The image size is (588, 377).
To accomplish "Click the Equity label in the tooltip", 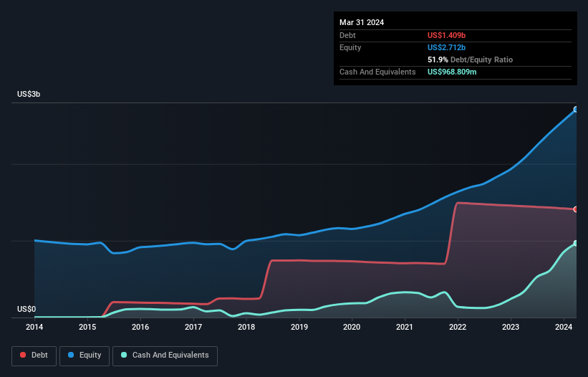I will coord(350,47).
